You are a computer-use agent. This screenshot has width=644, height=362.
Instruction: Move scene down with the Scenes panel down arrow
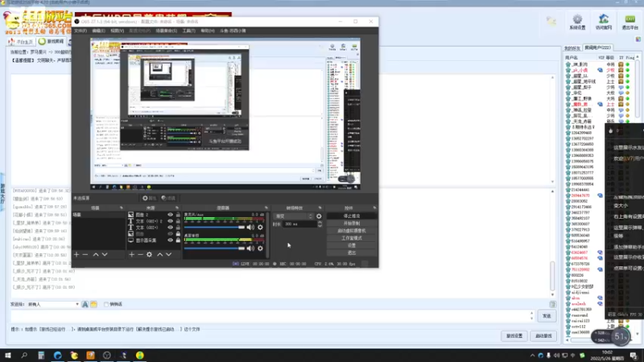pyautogui.click(x=105, y=254)
